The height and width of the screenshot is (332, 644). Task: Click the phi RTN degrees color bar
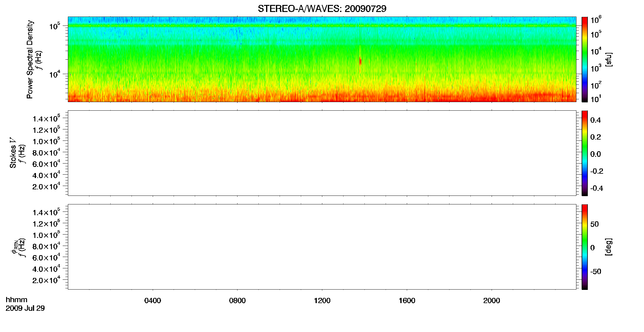point(585,247)
